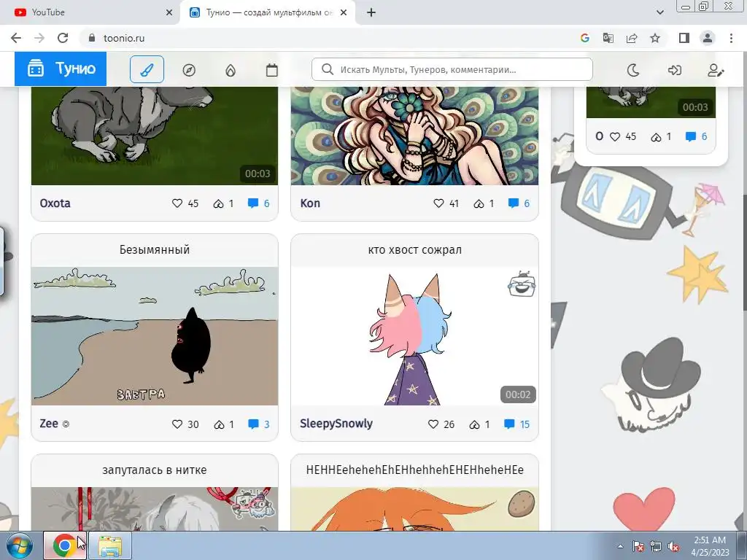Share this page icon
The width and height of the screenshot is (747, 560).
(632, 38)
